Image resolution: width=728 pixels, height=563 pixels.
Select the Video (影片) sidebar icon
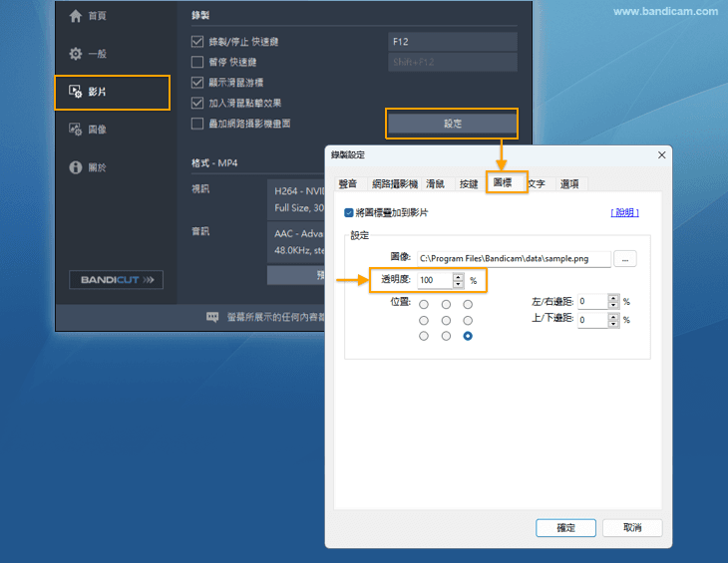pos(76,92)
